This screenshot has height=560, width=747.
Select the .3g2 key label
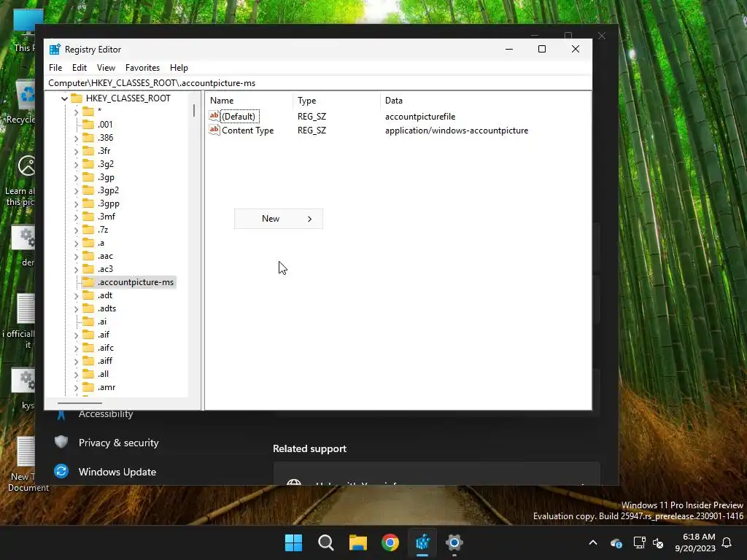(106, 164)
